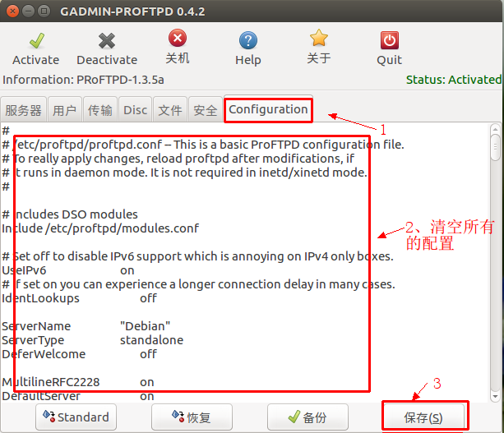The width and height of the screenshot is (504, 433).
Task: Click the 备份 backup button
Action: click(307, 417)
